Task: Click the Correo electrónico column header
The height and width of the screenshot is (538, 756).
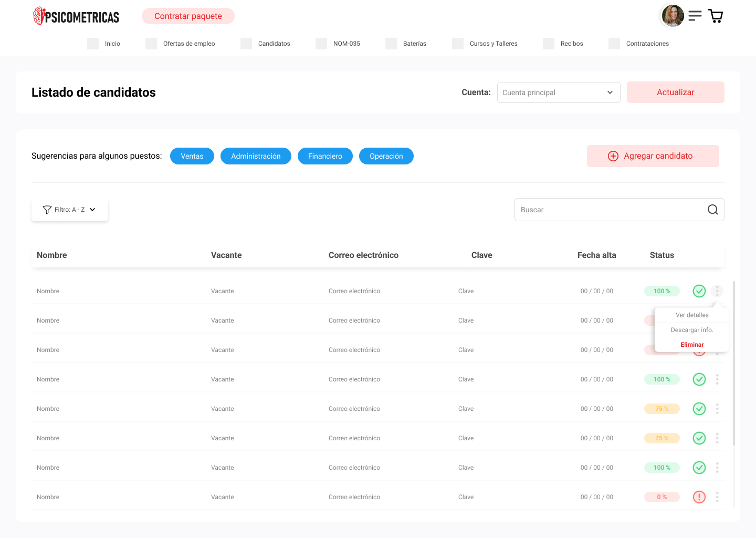Action: [363, 255]
